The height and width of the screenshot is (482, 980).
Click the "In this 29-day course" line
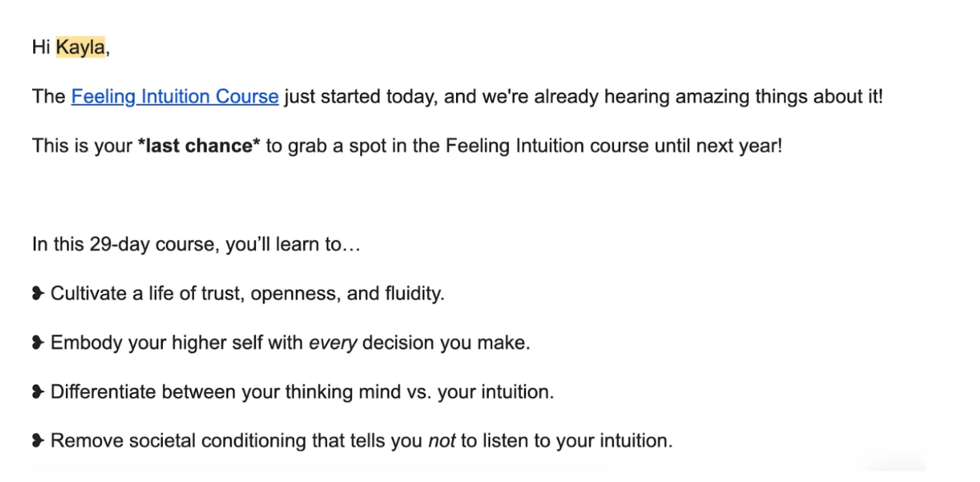click(x=124, y=245)
